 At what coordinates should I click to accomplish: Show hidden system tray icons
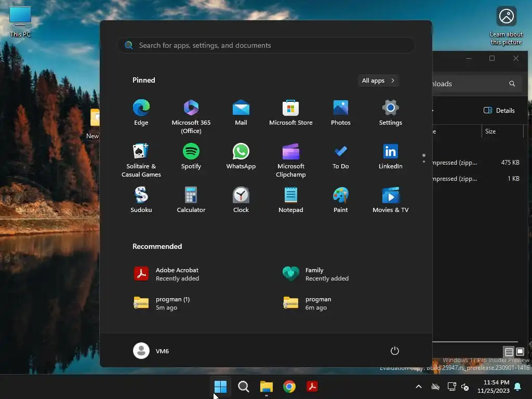point(419,387)
